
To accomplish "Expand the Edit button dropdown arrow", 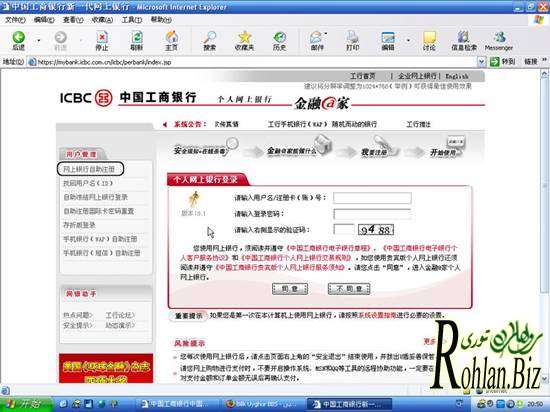I will (x=408, y=41).
